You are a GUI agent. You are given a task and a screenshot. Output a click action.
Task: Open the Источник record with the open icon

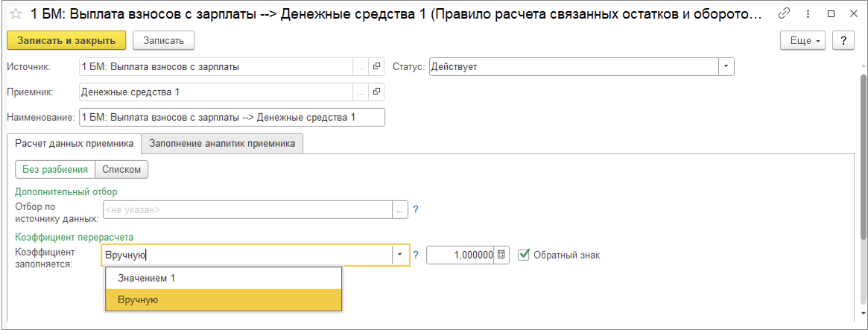click(x=376, y=67)
